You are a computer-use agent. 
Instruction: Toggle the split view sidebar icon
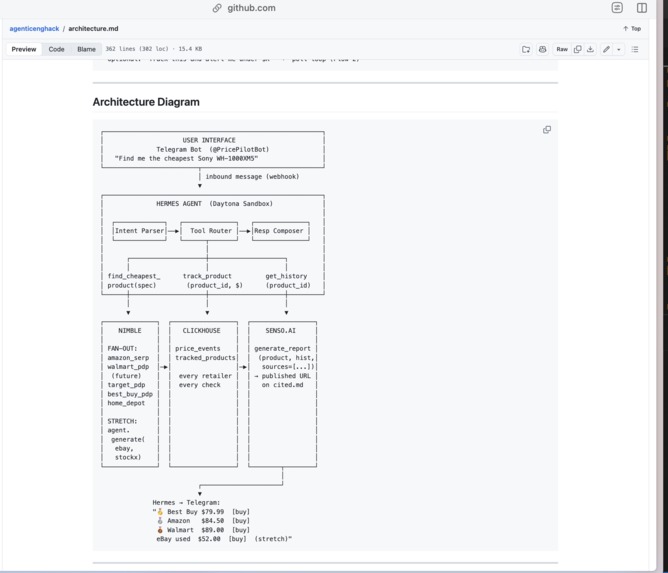tap(642, 8)
